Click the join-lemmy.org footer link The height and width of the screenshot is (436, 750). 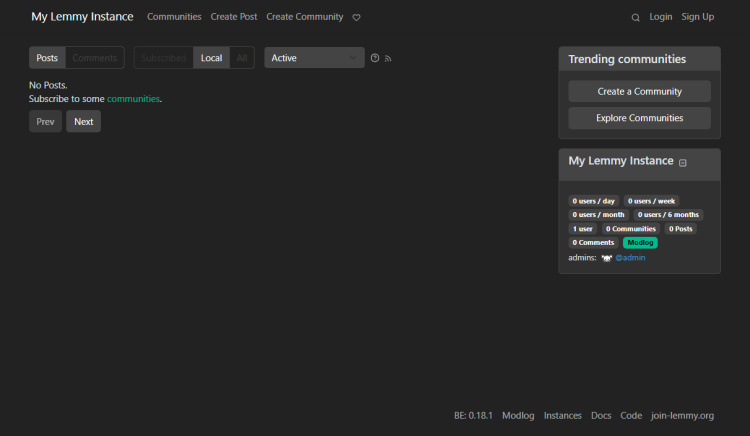[682, 415]
